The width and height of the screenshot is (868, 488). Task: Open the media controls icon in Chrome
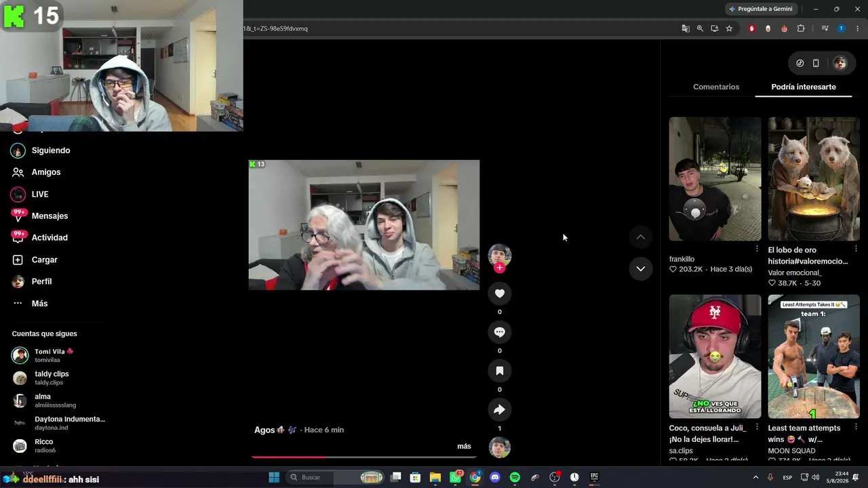(825, 28)
